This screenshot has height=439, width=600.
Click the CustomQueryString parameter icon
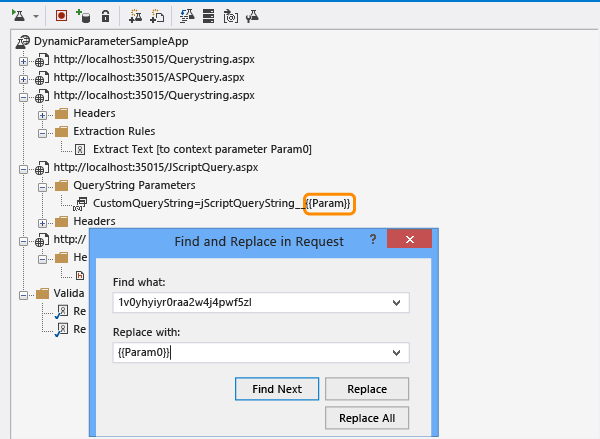[x=80, y=204]
